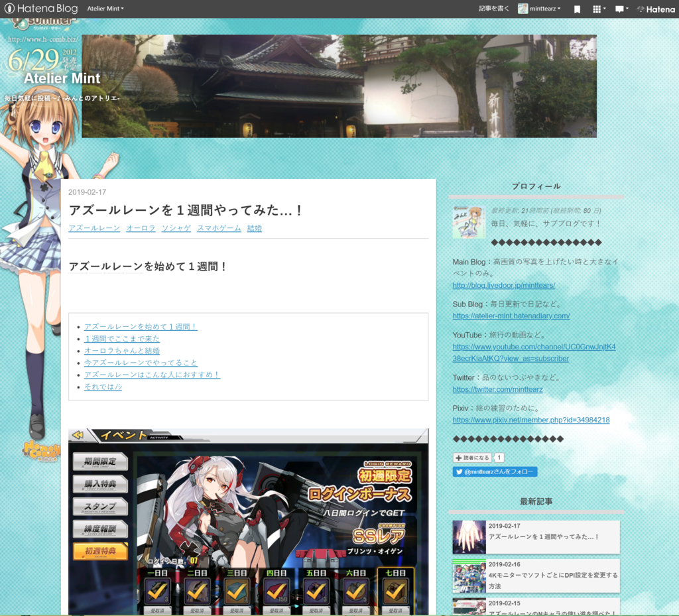
Task: Expand the Atelier Mint blog dropdown
Action: 105,8
